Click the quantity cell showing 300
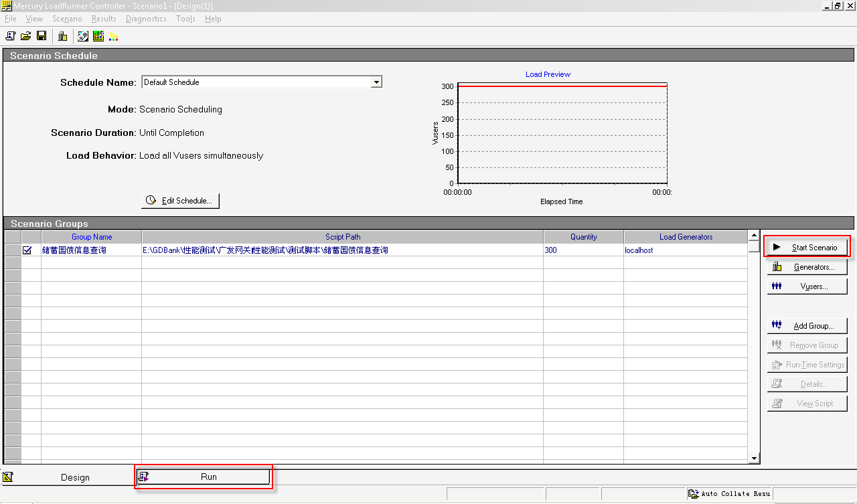 [584, 250]
